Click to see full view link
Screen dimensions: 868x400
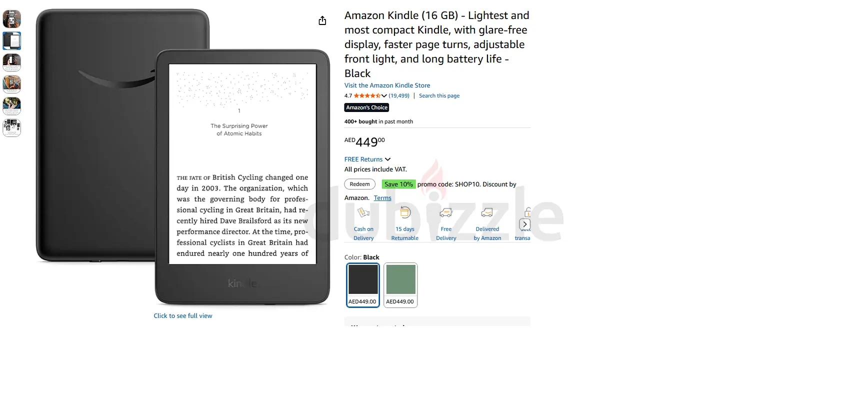tap(183, 315)
